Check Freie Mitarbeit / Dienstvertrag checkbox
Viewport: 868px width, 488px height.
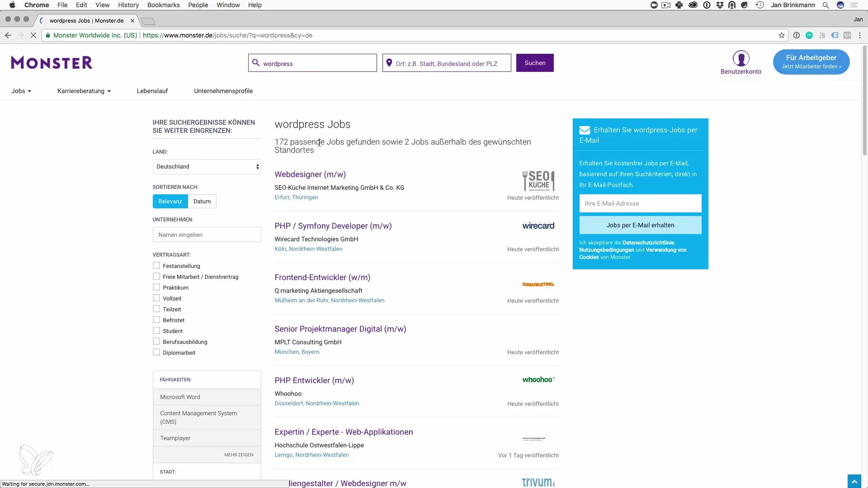[x=156, y=277]
